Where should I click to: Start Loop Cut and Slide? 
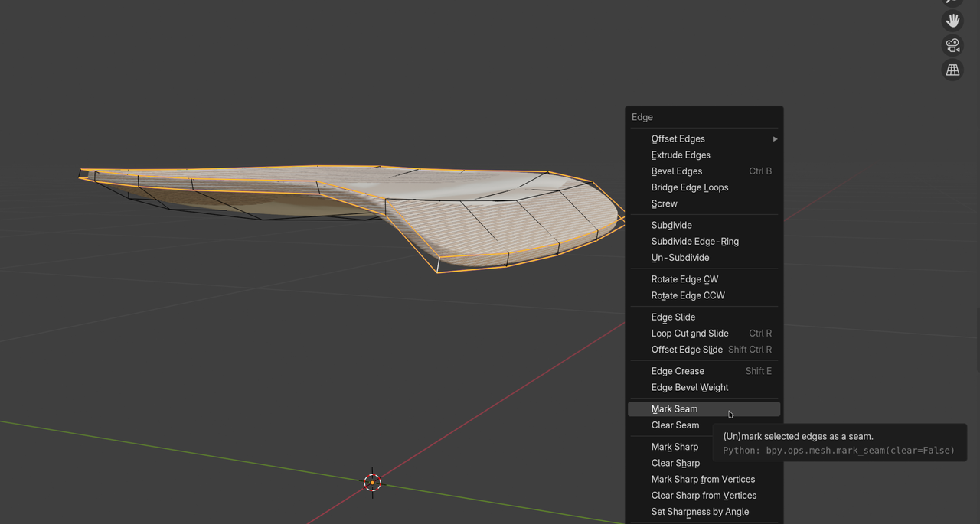click(x=690, y=334)
